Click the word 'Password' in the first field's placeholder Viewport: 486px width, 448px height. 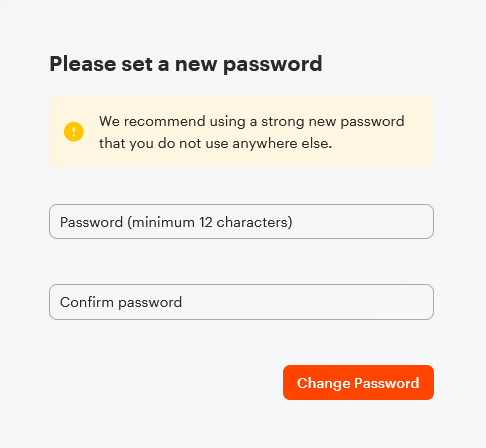(91, 222)
